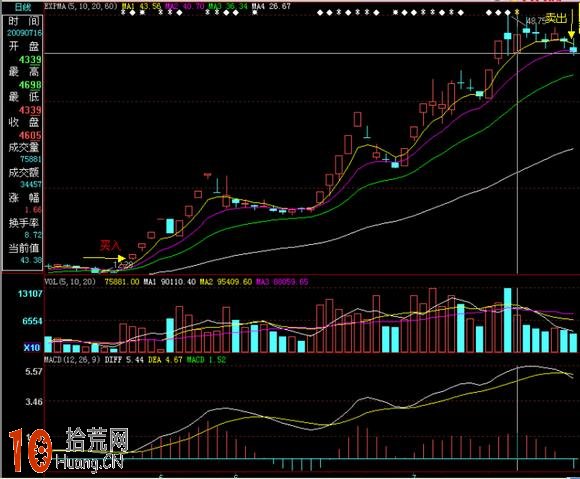This screenshot has height=479, width=580.
Task: Open the VOL(5,10,20) indicator label
Action: click(x=70, y=282)
